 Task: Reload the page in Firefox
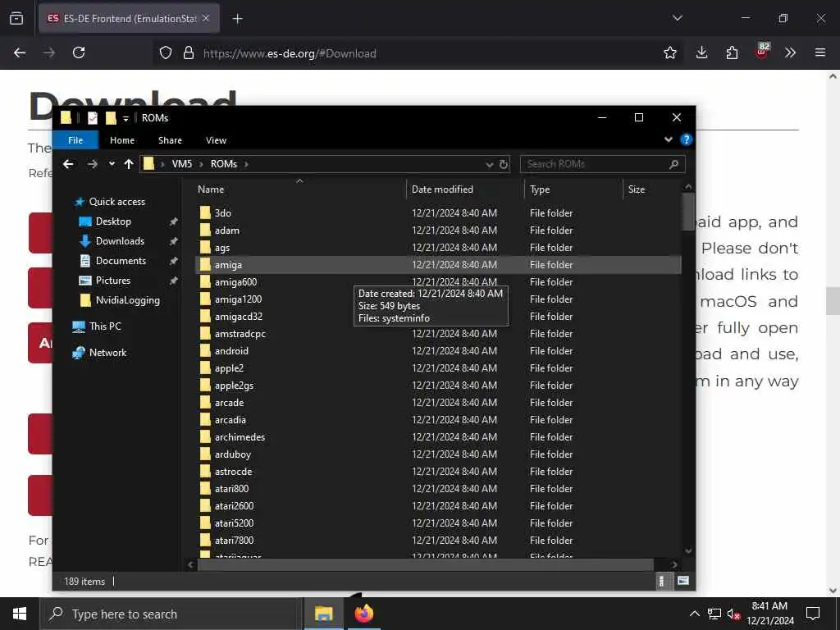(79, 52)
